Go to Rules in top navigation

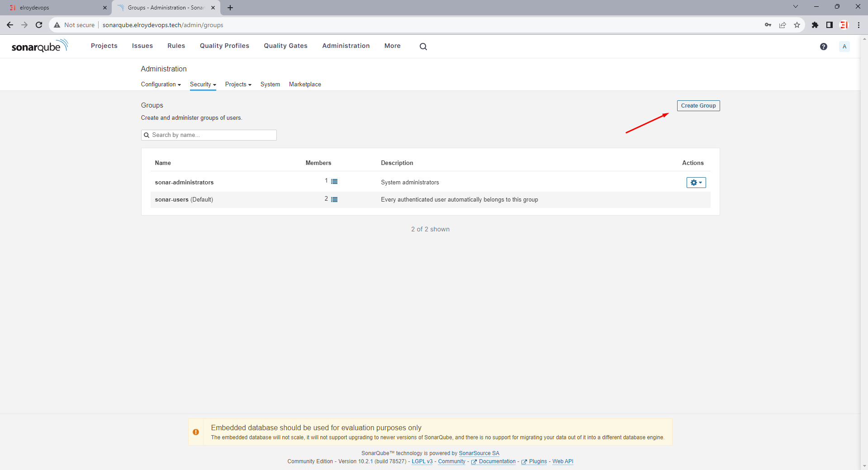tap(176, 46)
